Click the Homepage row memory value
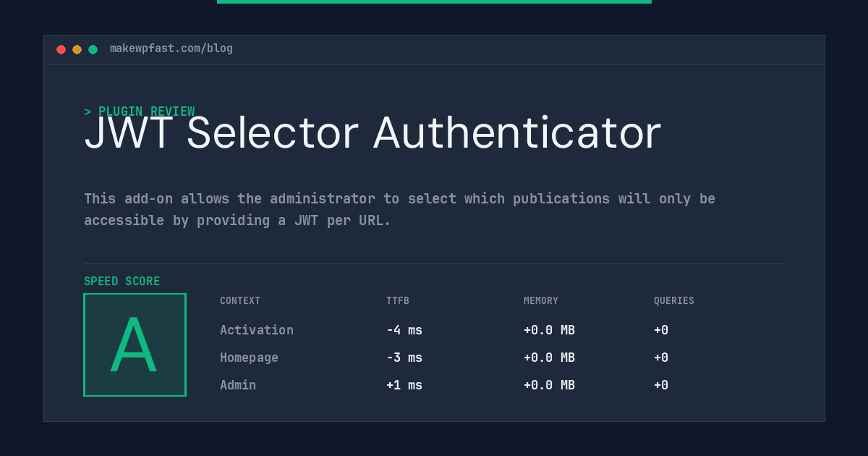Screen dimensions: 868x456 pyautogui.click(x=549, y=358)
